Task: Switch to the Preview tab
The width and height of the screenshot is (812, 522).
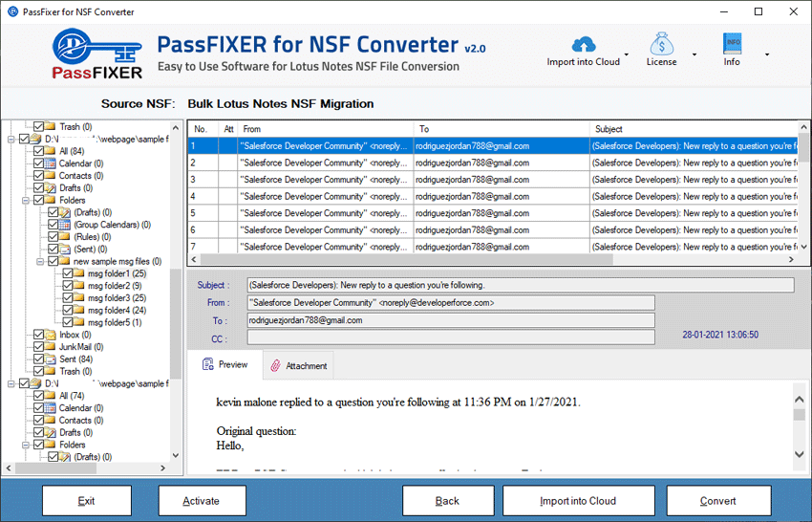Action: [225, 364]
